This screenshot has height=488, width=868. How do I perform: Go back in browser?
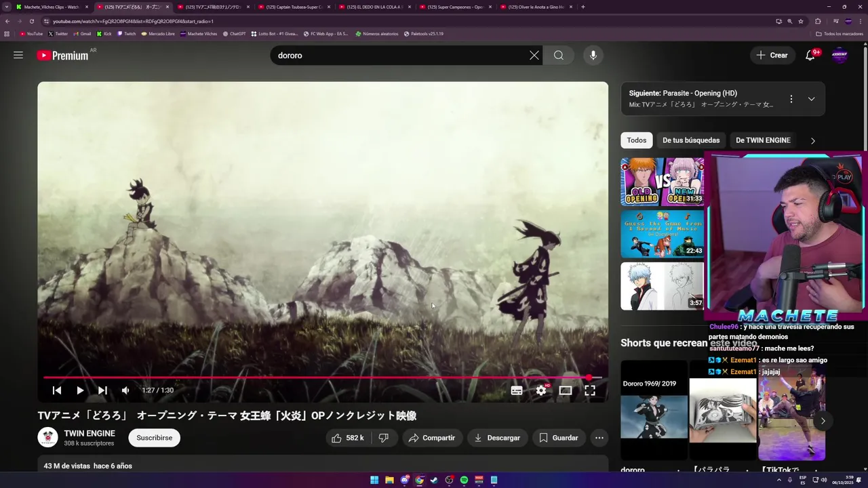[7, 21]
